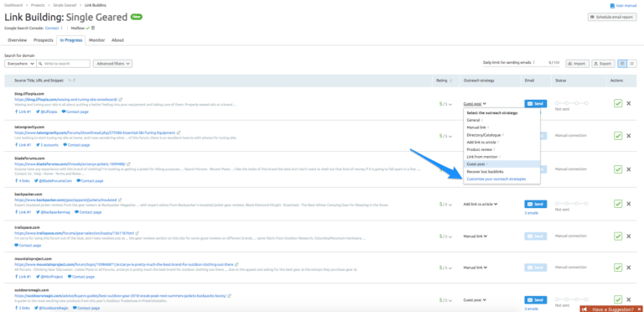Mark backpacker.com as done with green check
Viewport: 644px width, 312px height.
click(x=618, y=204)
